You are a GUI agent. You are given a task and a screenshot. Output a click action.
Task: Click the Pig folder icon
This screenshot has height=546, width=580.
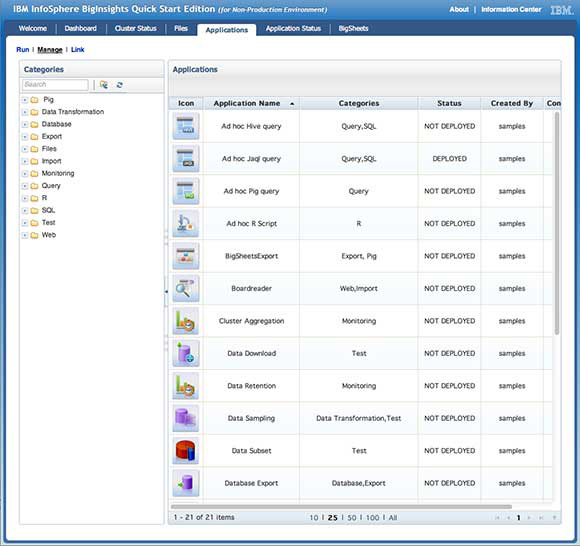pyautogui.click(x=34, y=100)
